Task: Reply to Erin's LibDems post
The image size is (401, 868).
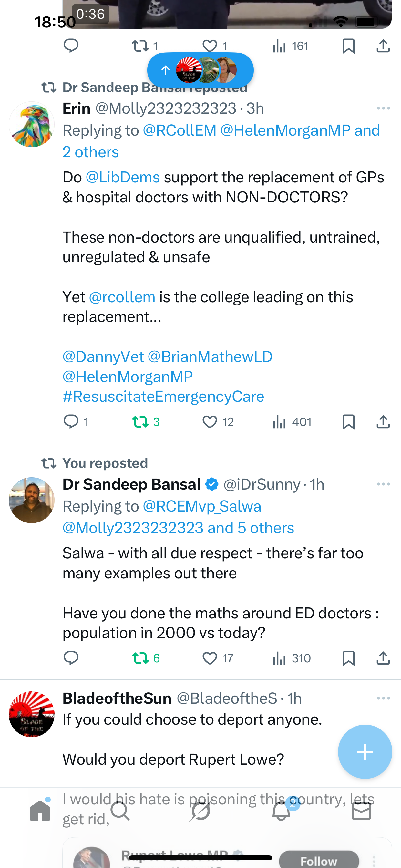Action: (71, 422)
